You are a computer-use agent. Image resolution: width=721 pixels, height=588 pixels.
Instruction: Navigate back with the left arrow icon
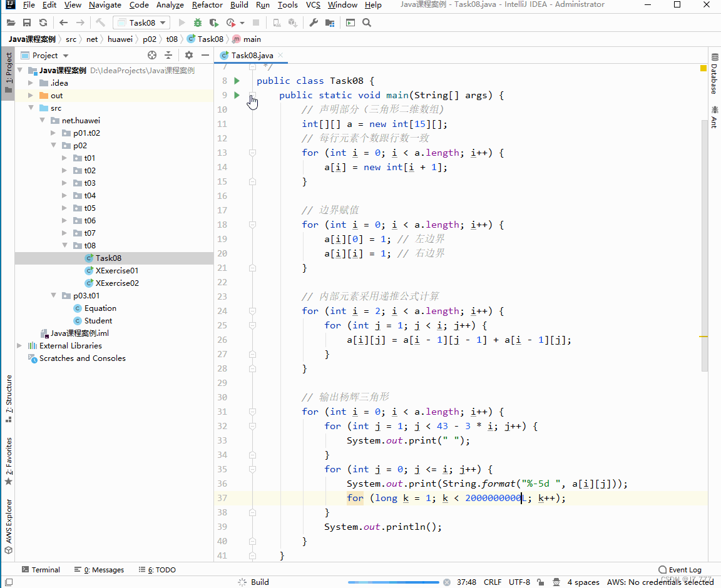tap(63, 23)
